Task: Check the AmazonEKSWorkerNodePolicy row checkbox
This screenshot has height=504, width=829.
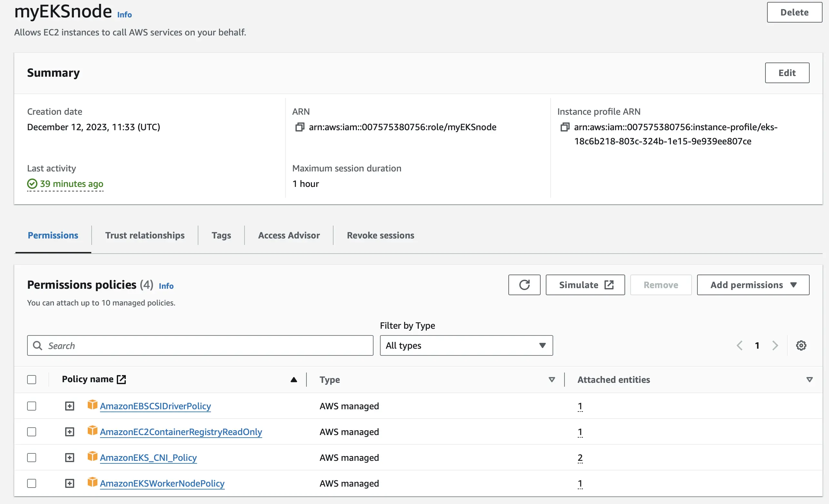Action: click(x=32, y=483)
